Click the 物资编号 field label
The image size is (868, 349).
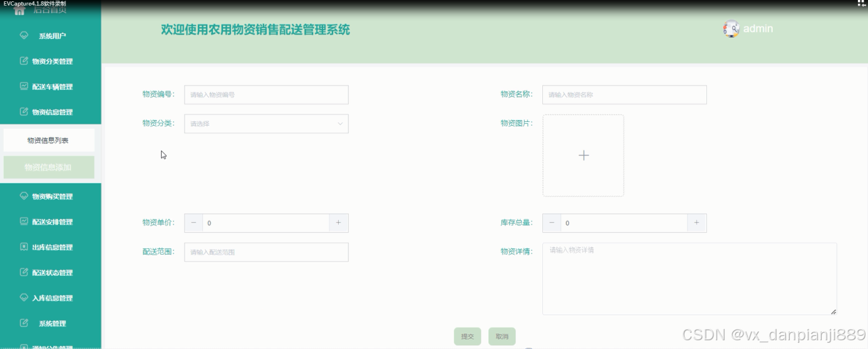pos(158,94)
